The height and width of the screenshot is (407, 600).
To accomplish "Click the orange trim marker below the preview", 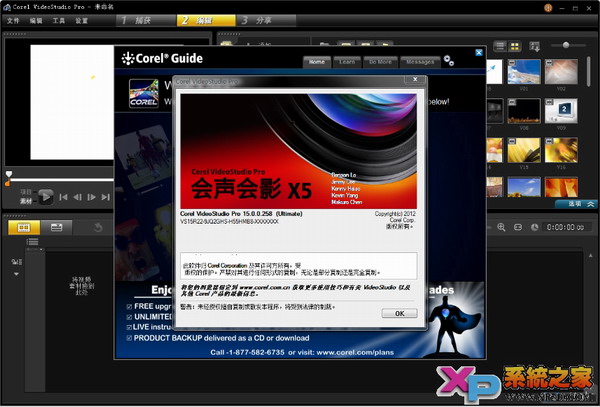I will tap(7, 184).
